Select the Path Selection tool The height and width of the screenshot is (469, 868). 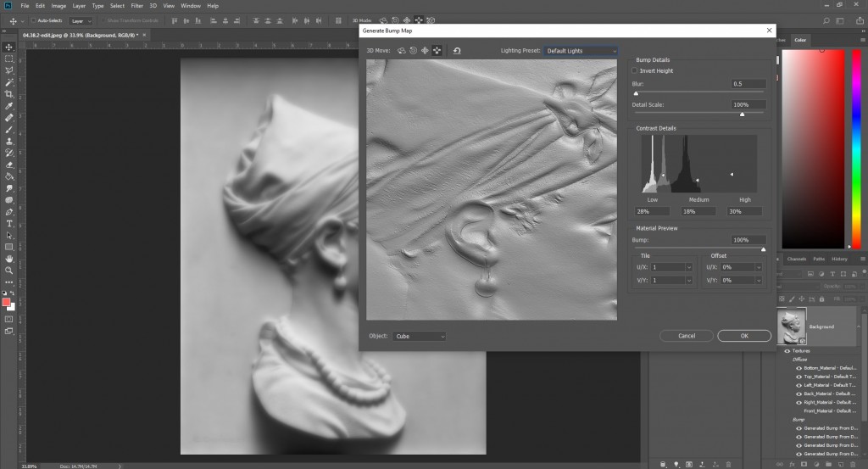click(8, 235)
